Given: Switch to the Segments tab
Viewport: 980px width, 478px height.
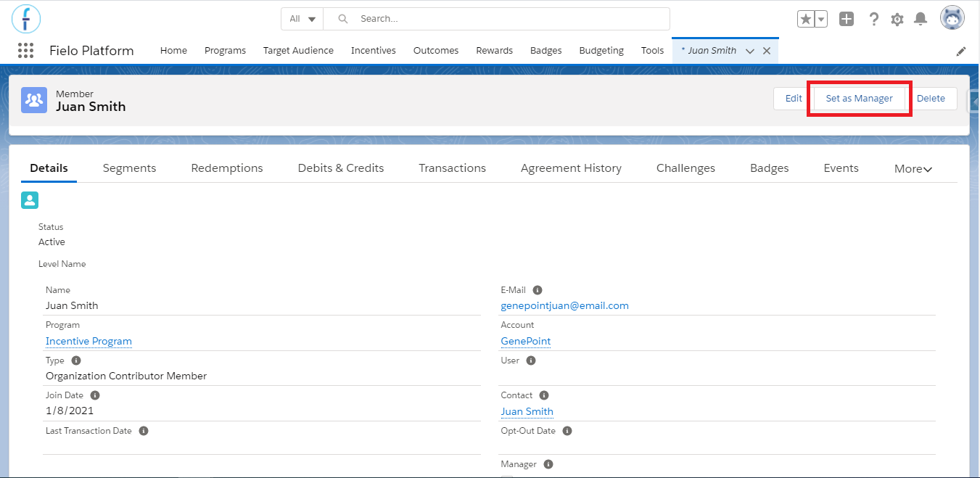Looking at the screenshot, I should click(129, 168).
